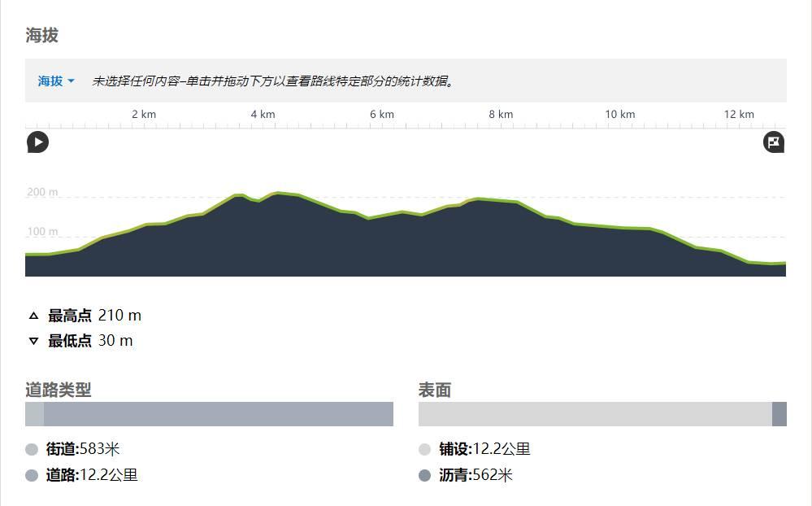Click the 道路 segment in road type bar

tap(218, 414)
